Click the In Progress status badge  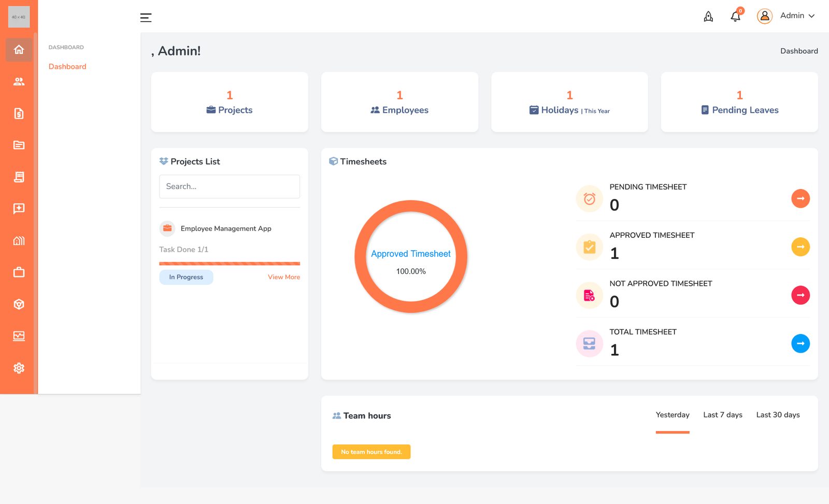[x=186, y=277]
